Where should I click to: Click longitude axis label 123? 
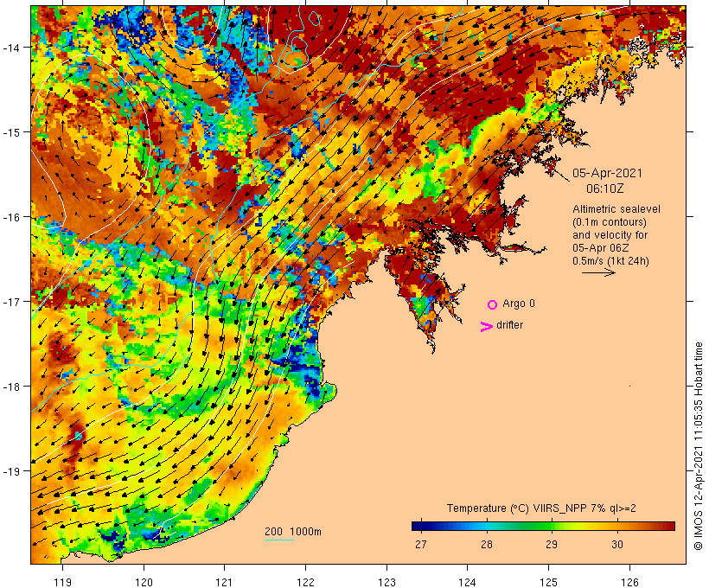386,582
